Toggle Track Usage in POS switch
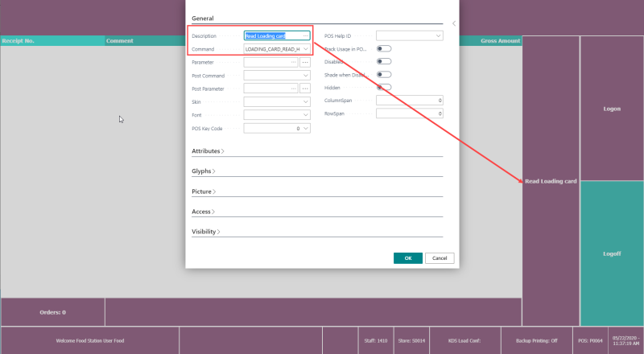644x354 pixels. coord(384,49)
